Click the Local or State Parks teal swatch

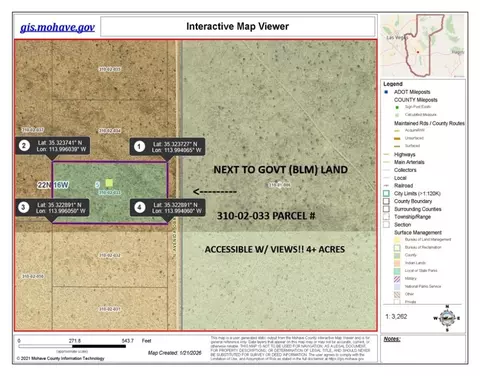(397, 271)
